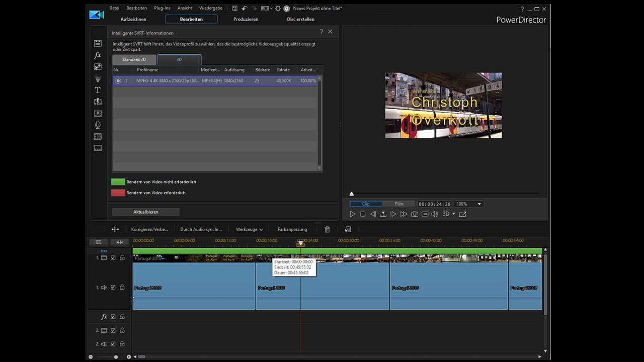
Task: Open the settings gear icon in title bar
Action: click(x=278, y=9)
